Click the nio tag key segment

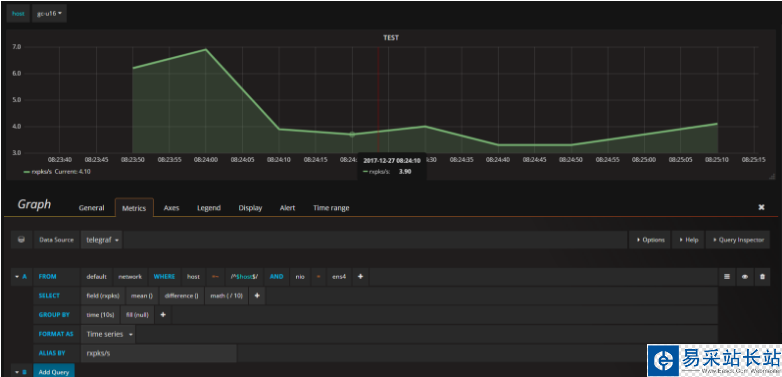click(x=300, y=277)
